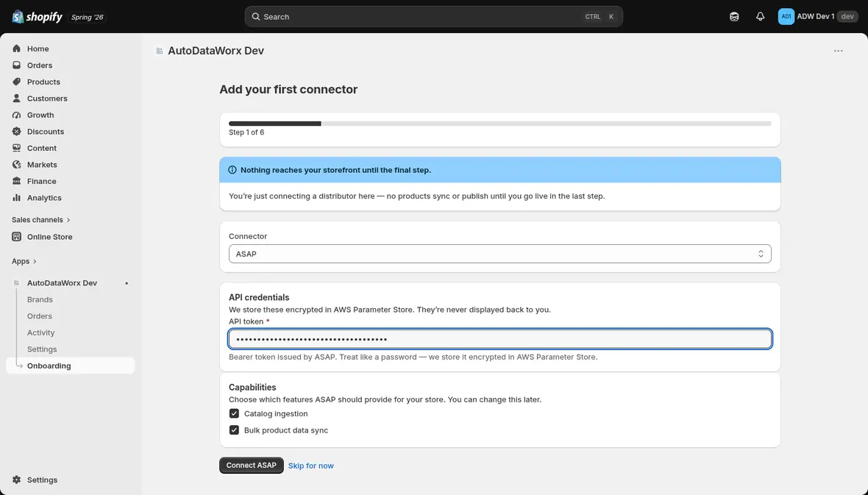Expand the Apps section chevron
The width and height of the screenshot is (868, 495).
(35, 261)
